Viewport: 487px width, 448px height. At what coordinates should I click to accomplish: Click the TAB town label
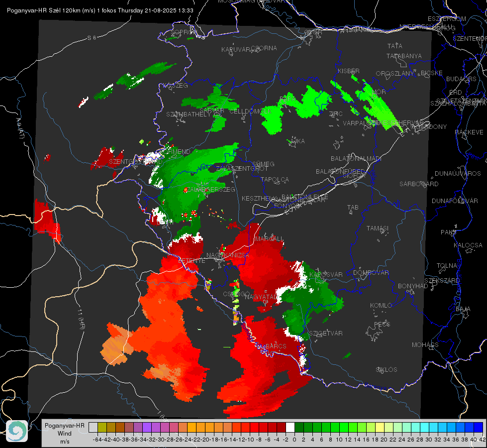(x=353, y=208)
